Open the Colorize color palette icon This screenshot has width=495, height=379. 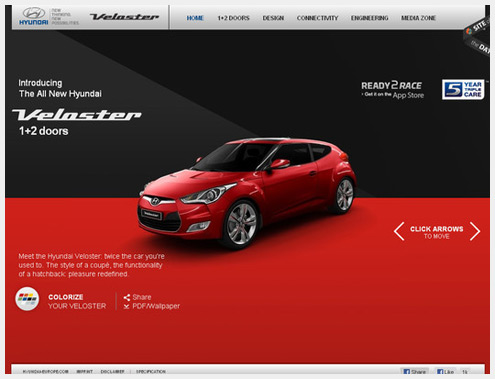[27, 299]
